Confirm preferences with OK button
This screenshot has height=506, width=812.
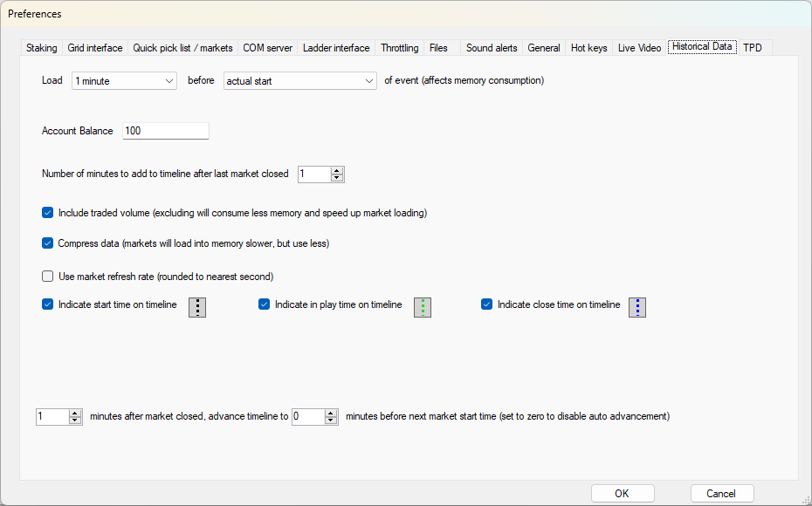[x=623, y=494]
